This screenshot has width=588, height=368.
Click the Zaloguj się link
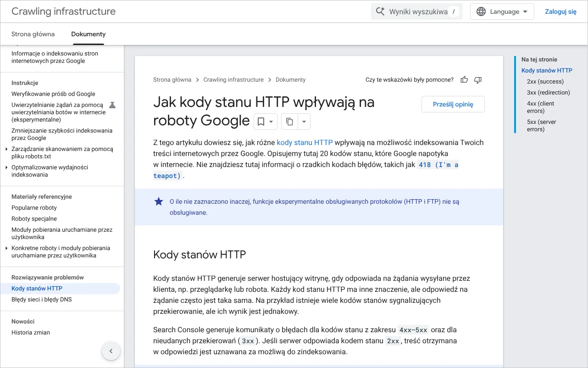560,11
